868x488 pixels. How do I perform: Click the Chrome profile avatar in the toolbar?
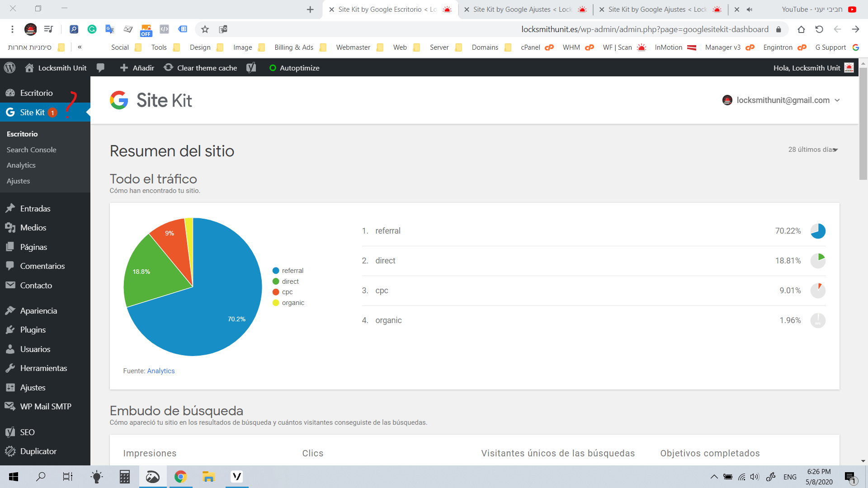point(30,29)
